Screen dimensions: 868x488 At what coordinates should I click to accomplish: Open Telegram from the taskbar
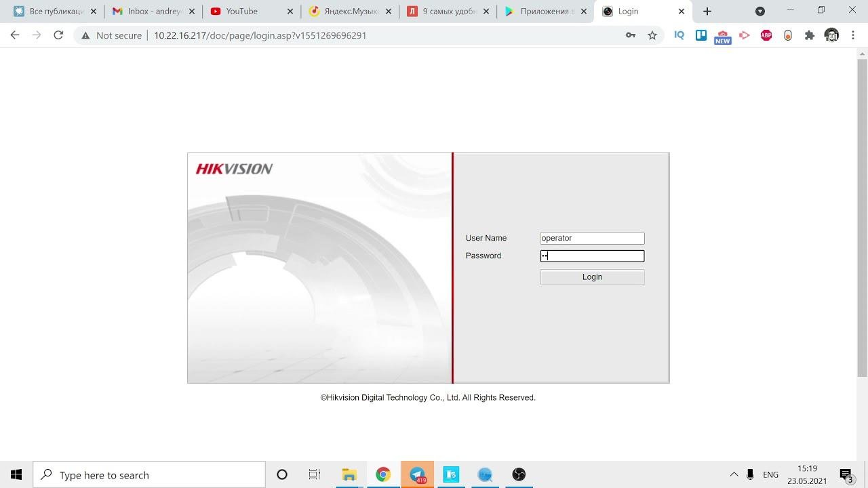418,474
